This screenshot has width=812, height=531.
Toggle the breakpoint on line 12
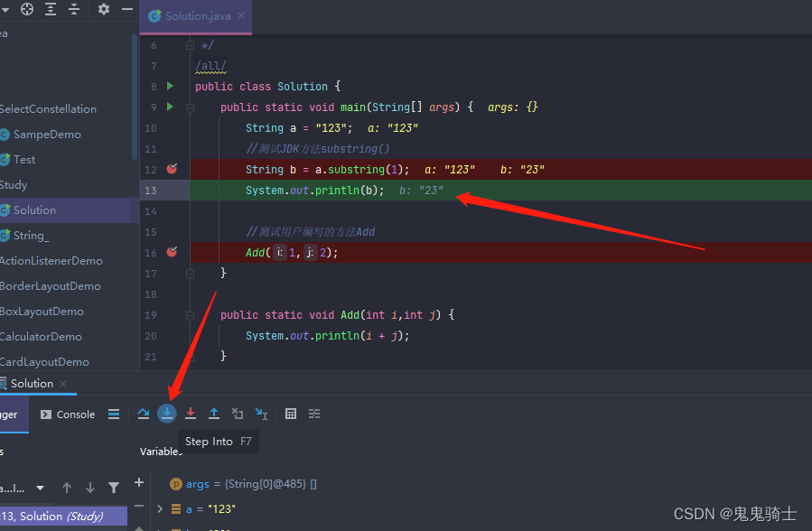[x=172, y=169]
